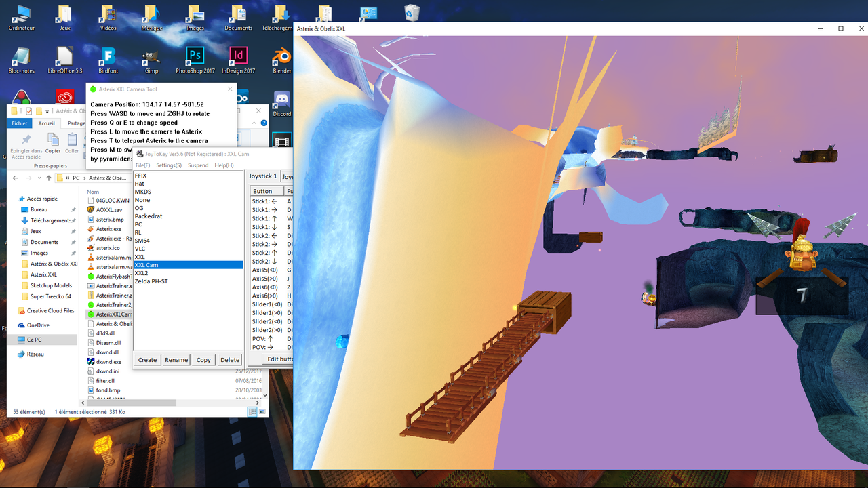Viewport: 868px width, 488px height.
Task: Launch the Gimp desktop shortcut
Action: coord(151,60)
